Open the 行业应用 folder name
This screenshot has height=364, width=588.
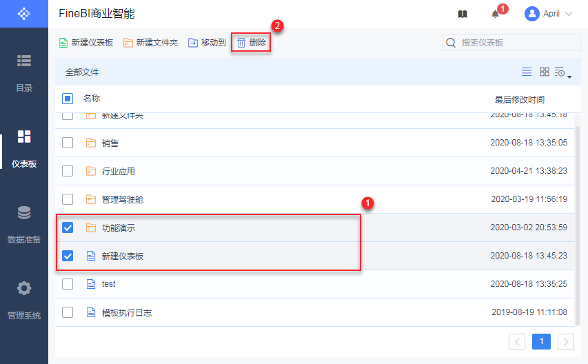119,172
